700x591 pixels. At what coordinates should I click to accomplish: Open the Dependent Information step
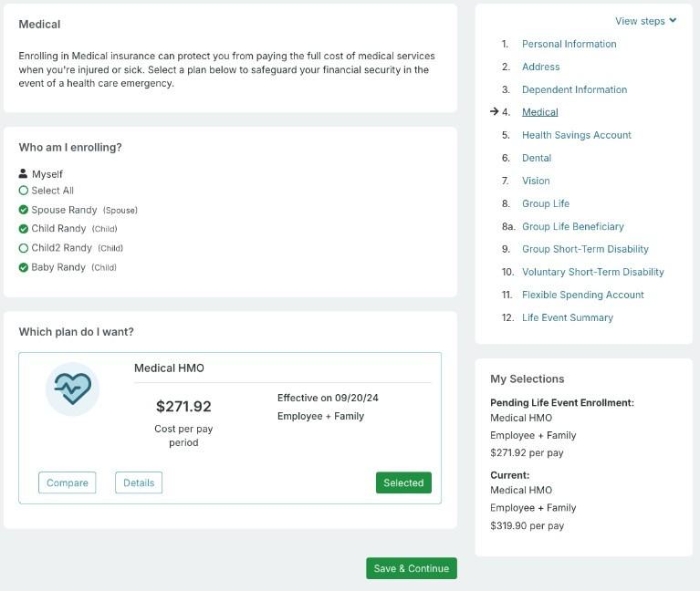pos(574,89)
